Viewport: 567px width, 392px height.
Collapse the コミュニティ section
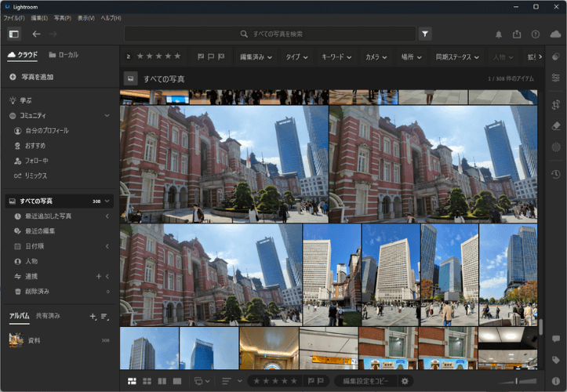pos(107,115)
